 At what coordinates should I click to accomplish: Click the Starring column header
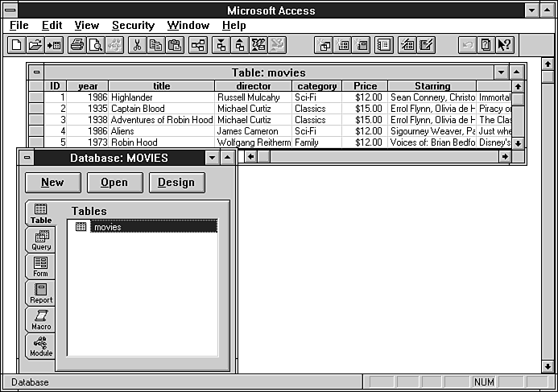432,86
